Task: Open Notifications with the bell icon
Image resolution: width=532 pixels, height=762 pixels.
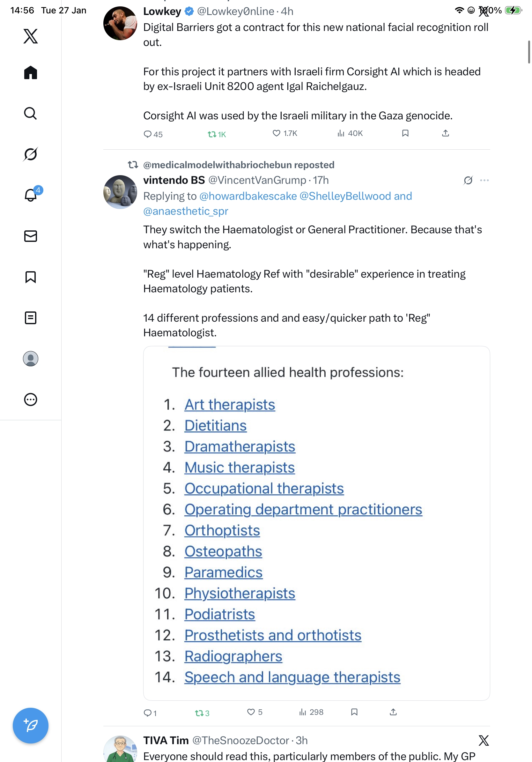Action: 31,195
